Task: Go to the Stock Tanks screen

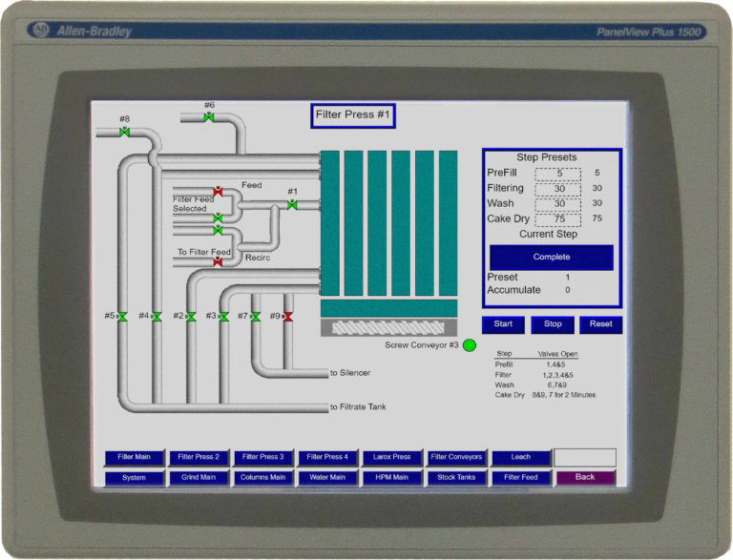Action: (x=456, y=477)
